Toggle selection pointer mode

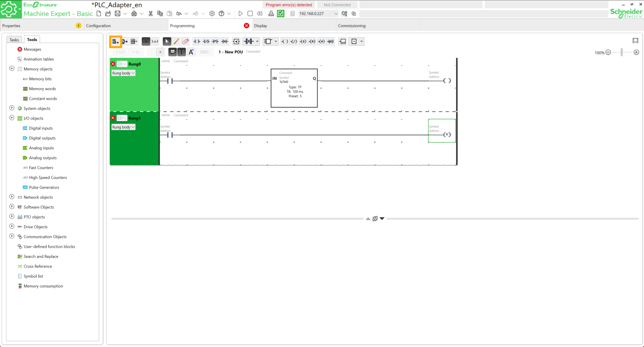pyautogui.click(x=167, y=41)
